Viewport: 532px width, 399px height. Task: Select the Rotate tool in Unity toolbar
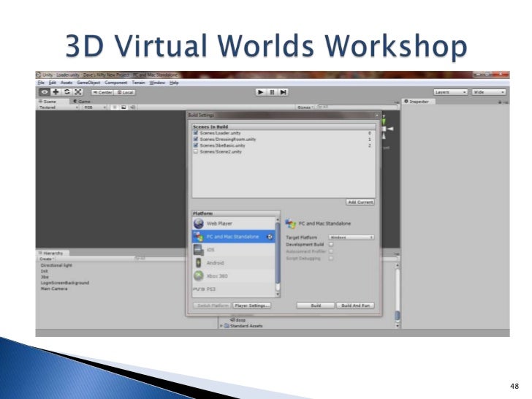click(66, 92)
